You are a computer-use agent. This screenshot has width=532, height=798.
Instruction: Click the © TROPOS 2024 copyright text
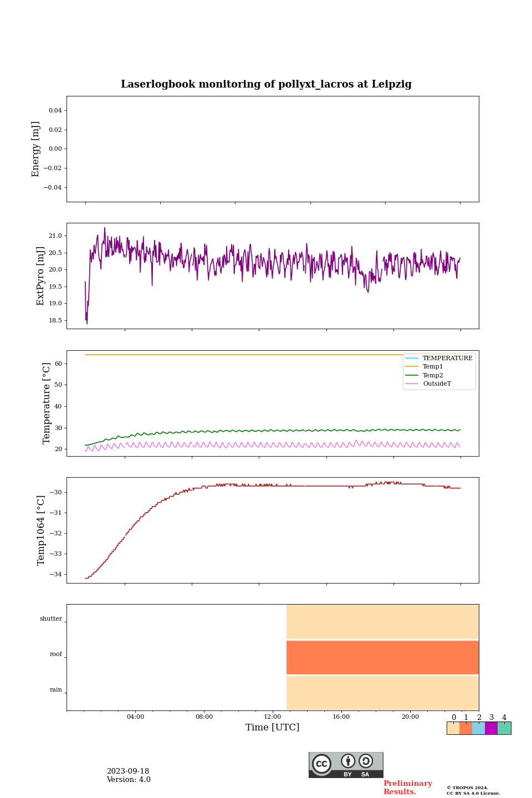pos(468,787)
